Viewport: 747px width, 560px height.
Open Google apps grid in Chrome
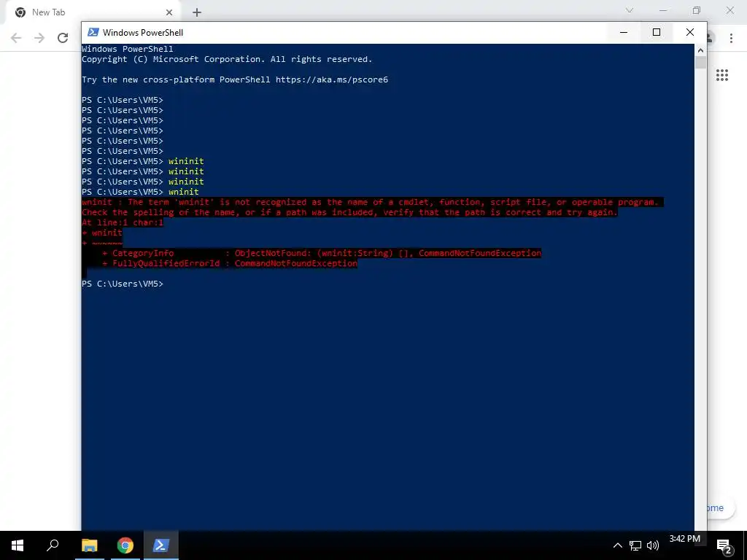pos(721,75)
